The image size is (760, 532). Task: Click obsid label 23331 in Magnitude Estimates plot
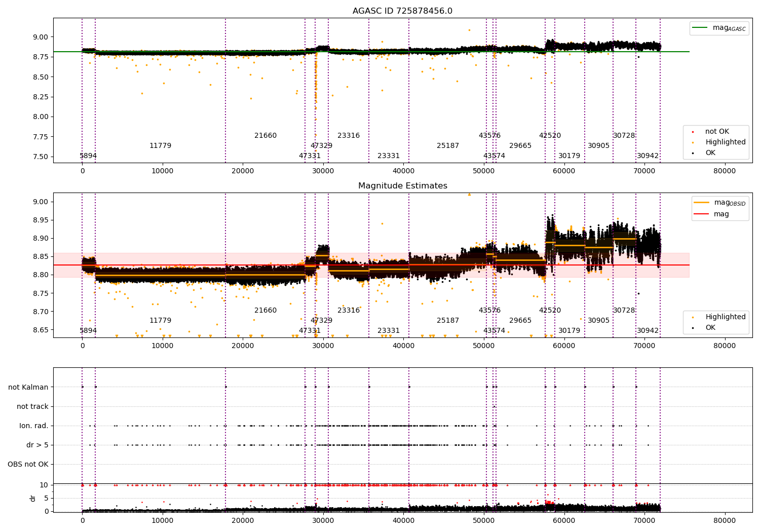(x=389, y=331)
